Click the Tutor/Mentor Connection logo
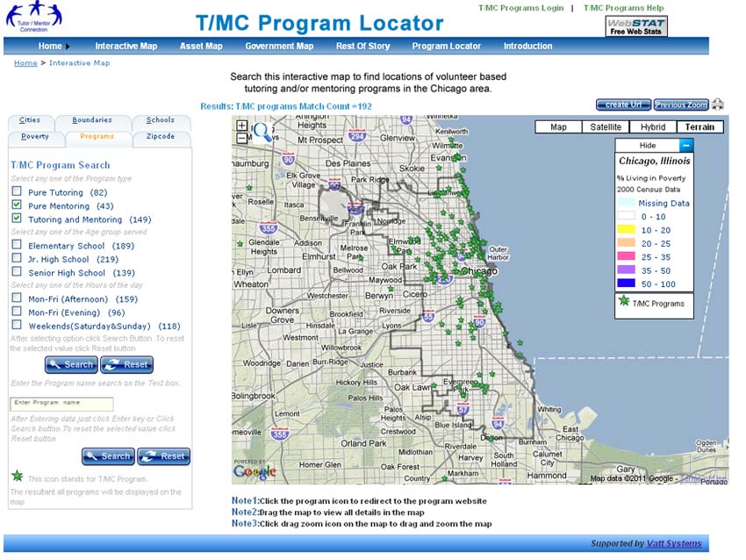 tap(33, 18)
